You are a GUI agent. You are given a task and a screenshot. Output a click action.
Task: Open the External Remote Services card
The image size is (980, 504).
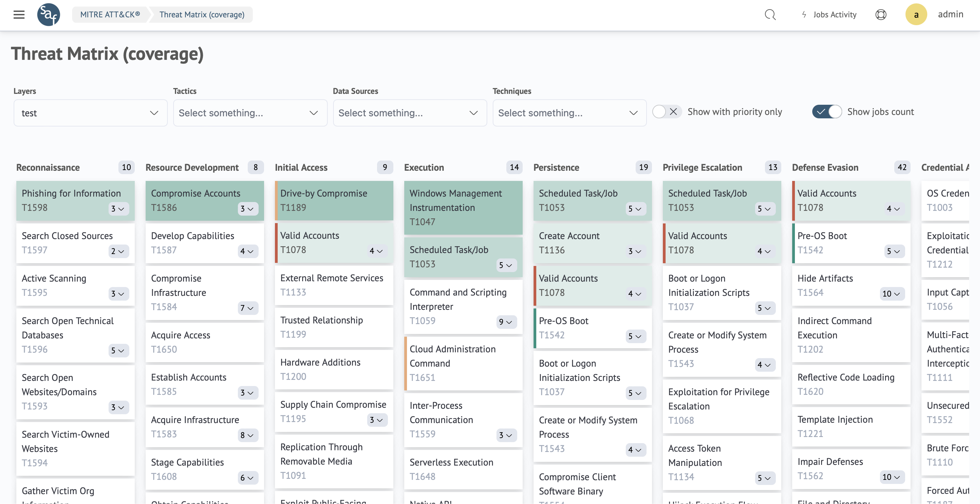(x=334, y=285)
